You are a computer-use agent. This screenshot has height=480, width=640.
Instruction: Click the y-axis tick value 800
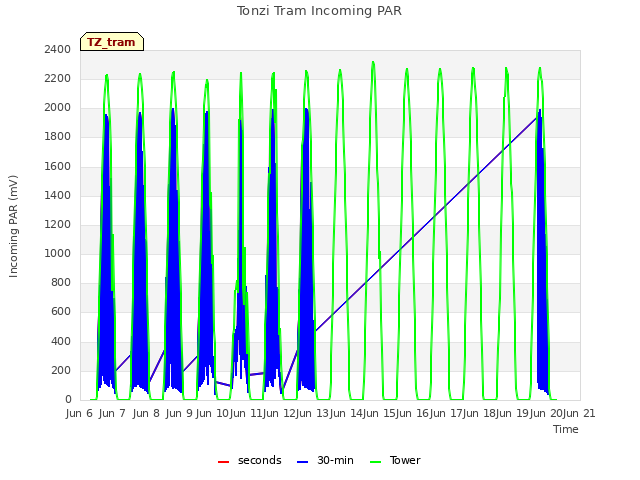pos(61,282)
